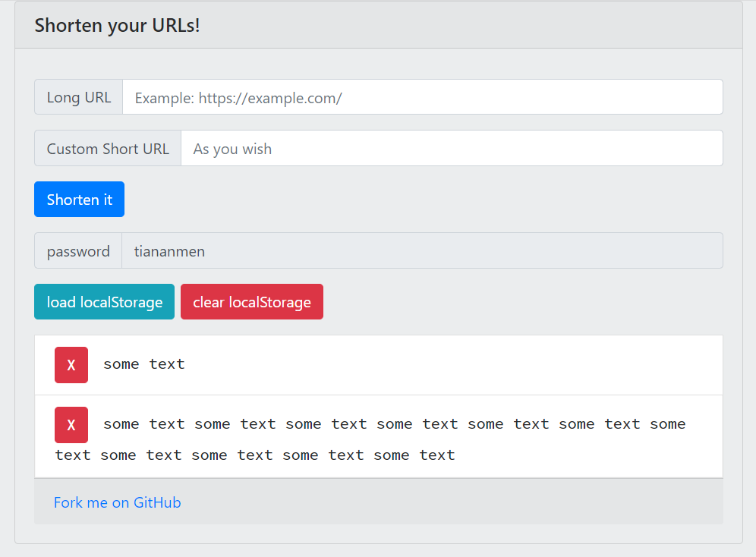The height and width of the screenshot is (557, 756).
Task: Click the 'password' label
Action: (x=78, y=251)
